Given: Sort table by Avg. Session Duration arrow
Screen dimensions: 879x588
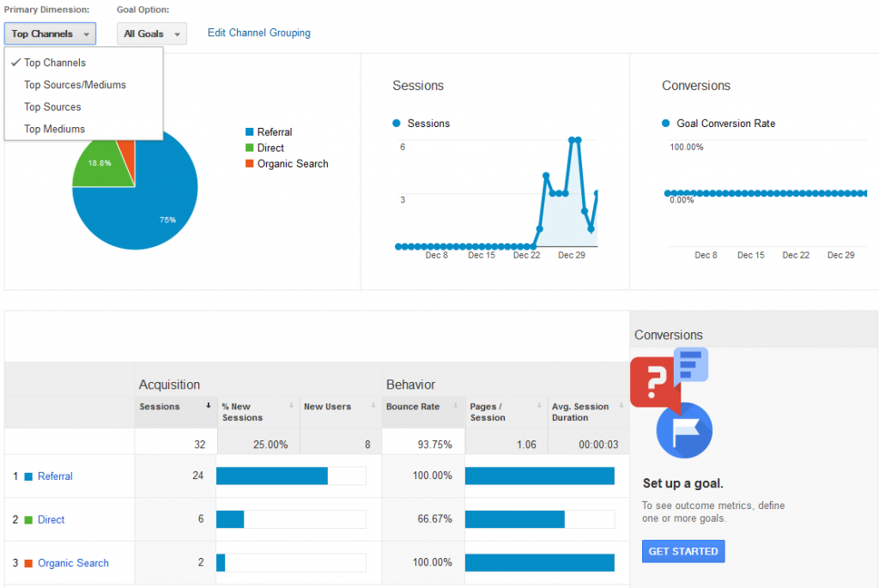Looking at the screenshot, I should 621,405.
